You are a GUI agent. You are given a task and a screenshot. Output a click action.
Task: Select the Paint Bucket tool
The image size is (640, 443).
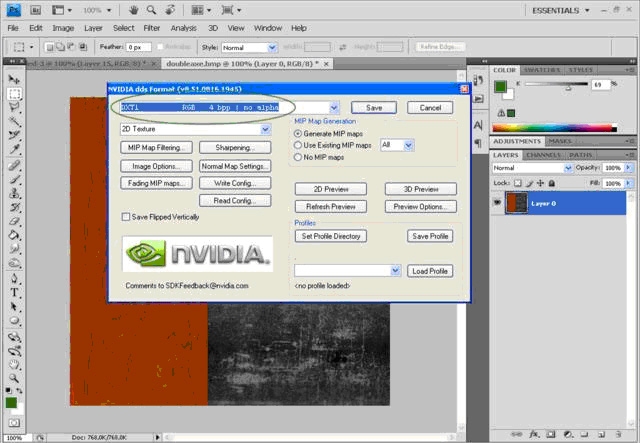point(14,235)
